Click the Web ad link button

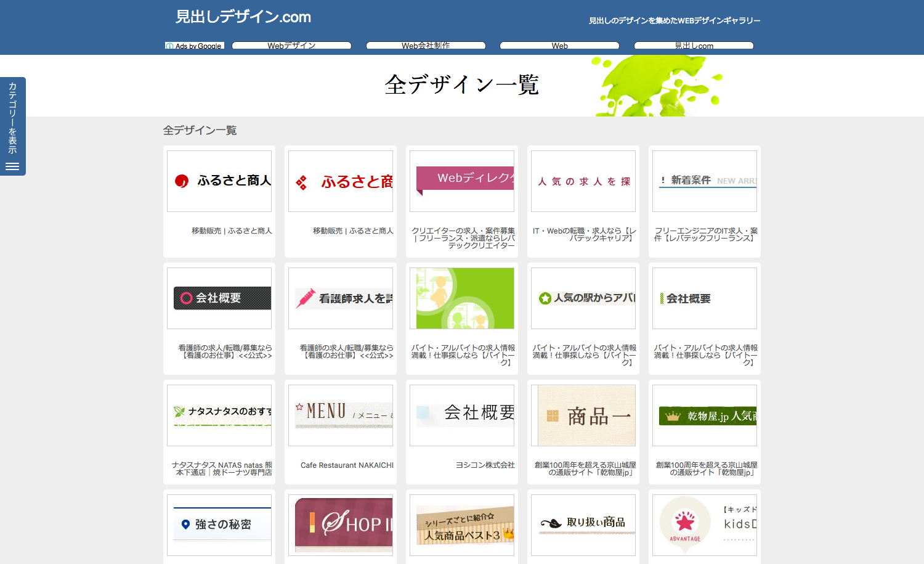[x=559, y=46]
